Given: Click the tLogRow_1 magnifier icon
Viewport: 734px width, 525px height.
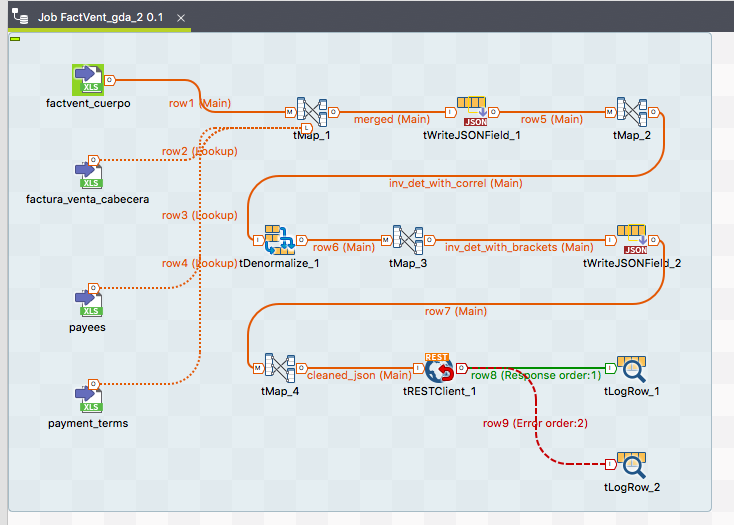Looking at the screenshot, I should coord(632,368).
